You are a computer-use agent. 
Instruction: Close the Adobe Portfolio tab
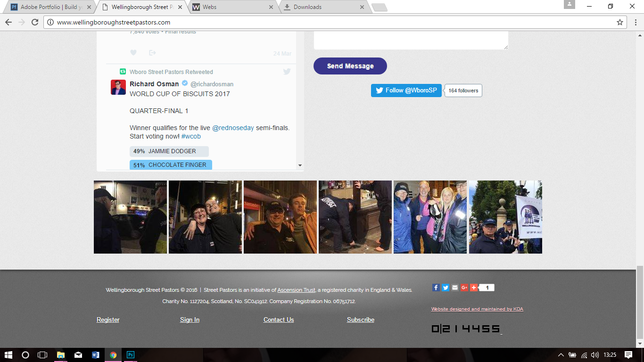[x=88, y=7]
